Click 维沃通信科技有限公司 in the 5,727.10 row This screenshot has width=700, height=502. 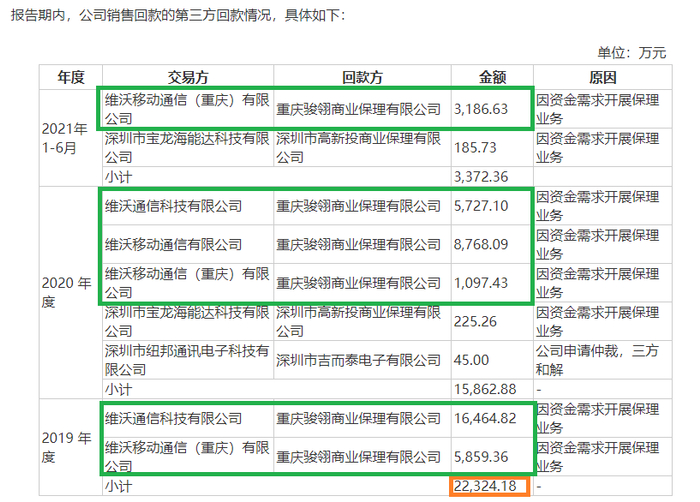[x=174, y=206]
